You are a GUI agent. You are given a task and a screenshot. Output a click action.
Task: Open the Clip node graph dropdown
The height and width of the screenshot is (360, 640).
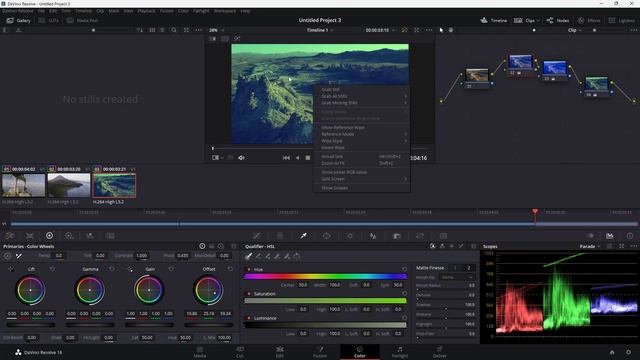575,30
